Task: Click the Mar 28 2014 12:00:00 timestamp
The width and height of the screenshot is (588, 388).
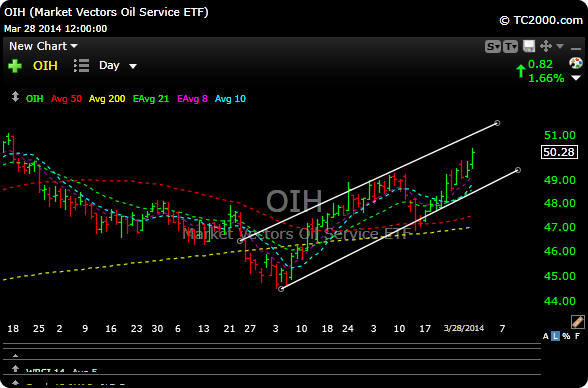Action: tap(56, 29)
